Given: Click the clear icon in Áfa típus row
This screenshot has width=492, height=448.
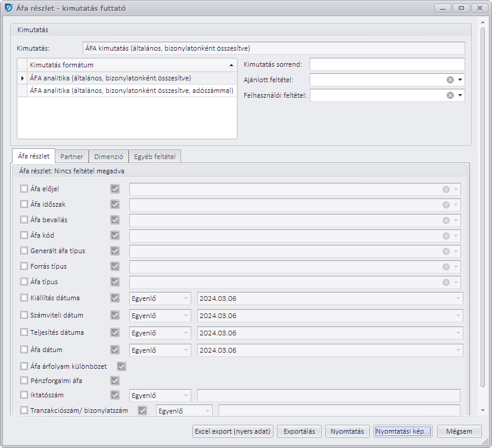Looking at the screenshot, I should pos(446,282).
